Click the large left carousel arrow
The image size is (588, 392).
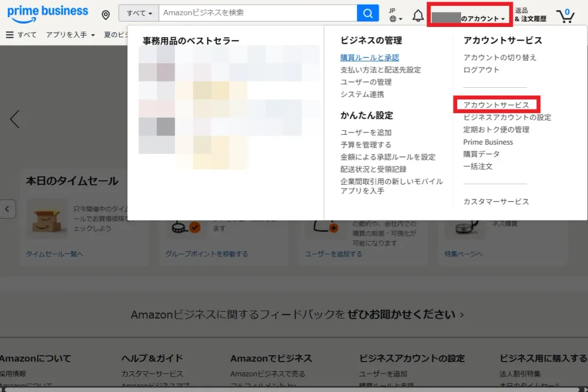coord(14,119)
